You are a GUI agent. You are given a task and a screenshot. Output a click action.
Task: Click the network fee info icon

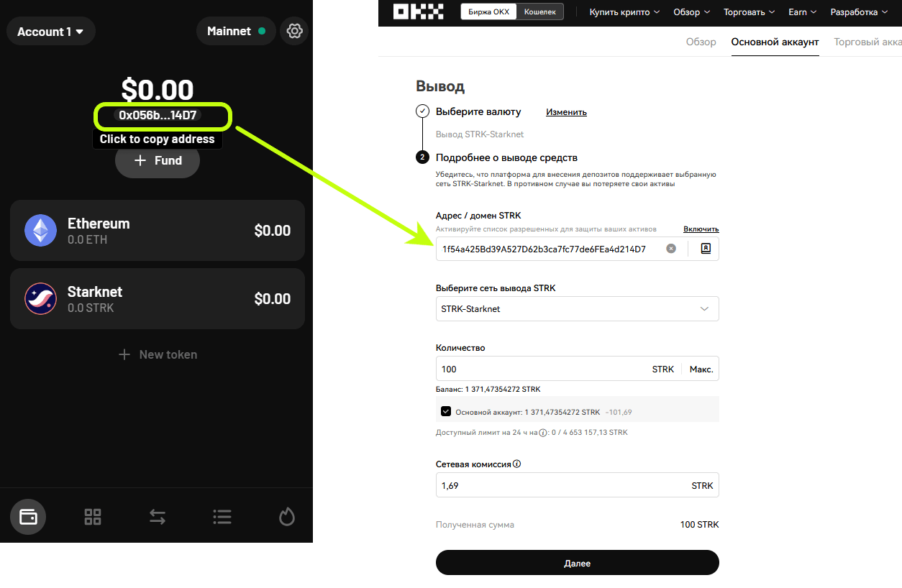tap(516, 464)
